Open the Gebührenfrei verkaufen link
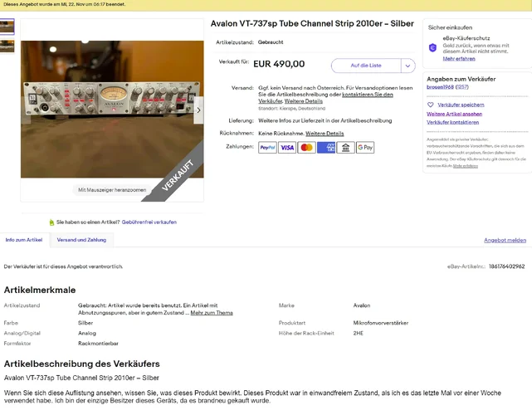The image size is (532, 415). click(149, 222)
